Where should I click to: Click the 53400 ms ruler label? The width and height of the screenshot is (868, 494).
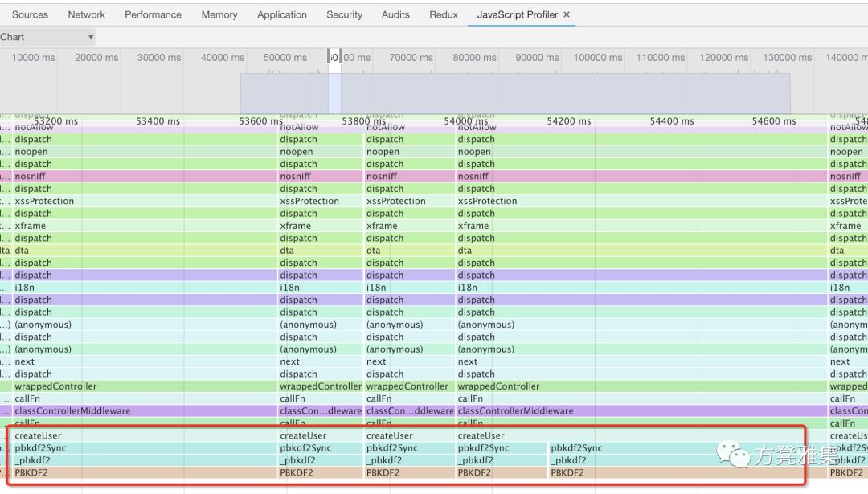tap(158, 121)
